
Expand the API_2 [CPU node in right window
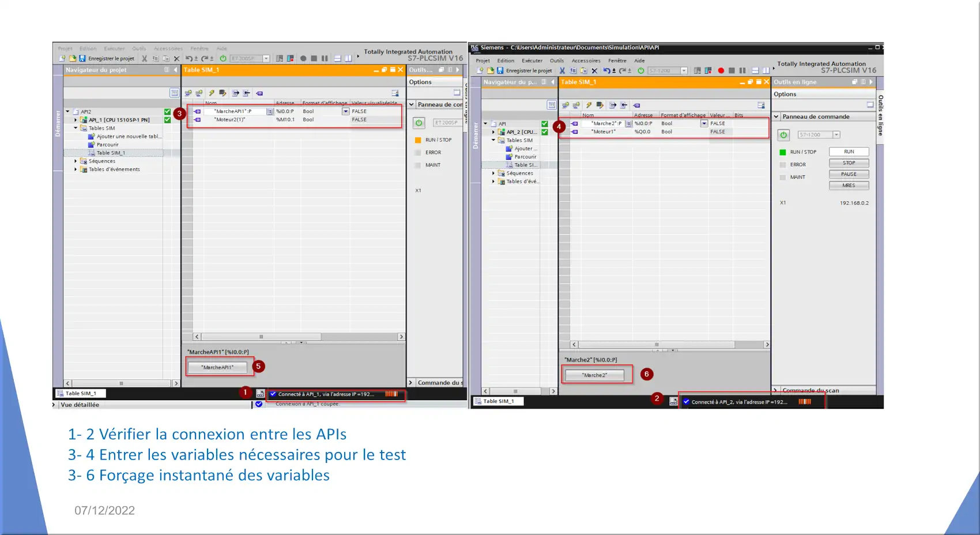[x=493, y=132]
